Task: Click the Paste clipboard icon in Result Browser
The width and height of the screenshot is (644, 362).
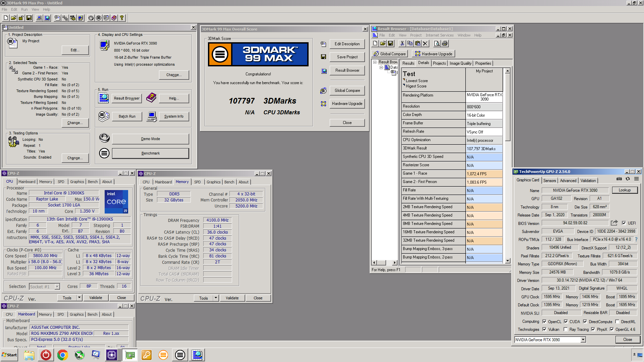Action: (418, 43)
